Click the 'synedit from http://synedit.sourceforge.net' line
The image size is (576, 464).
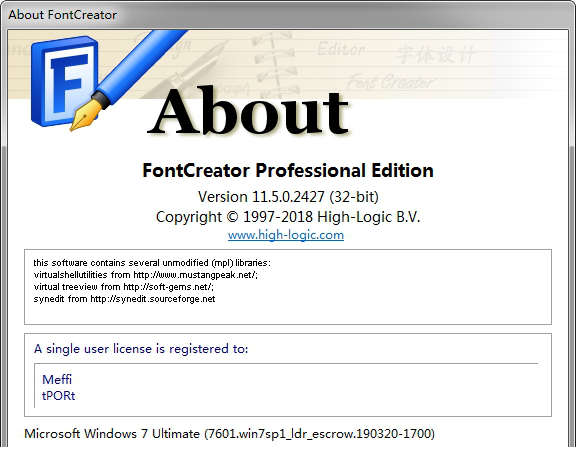(x=124, y=299)
